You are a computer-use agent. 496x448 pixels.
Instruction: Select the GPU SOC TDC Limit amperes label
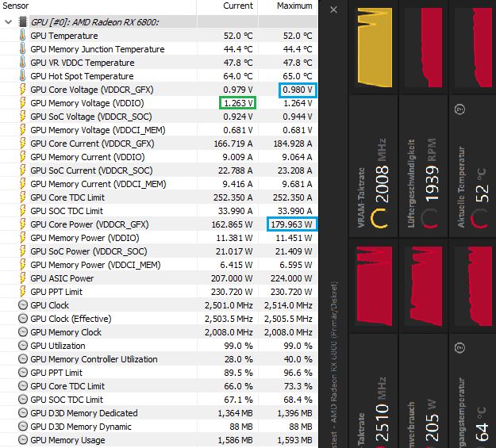[x=67, y=211]
